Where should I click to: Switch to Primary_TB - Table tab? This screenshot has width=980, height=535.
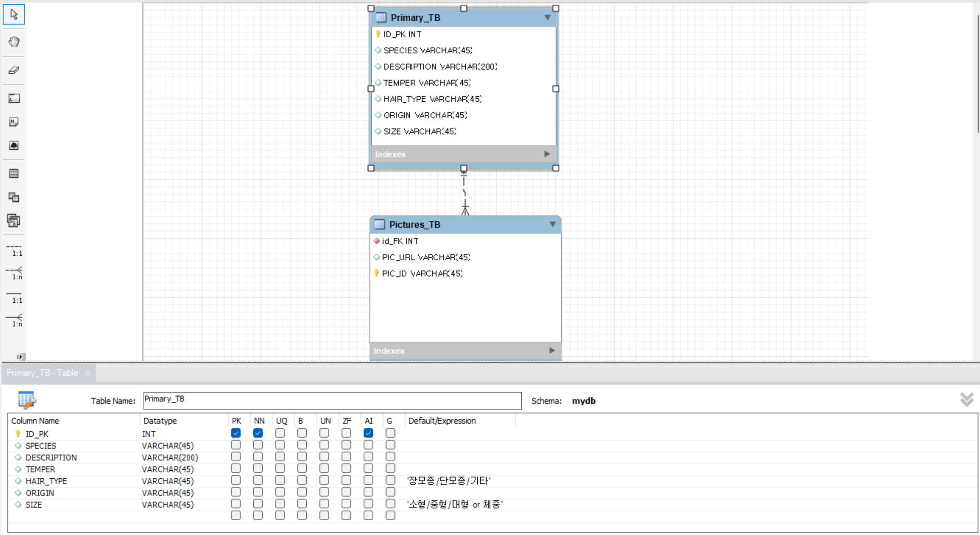click(x=42, y=373)
